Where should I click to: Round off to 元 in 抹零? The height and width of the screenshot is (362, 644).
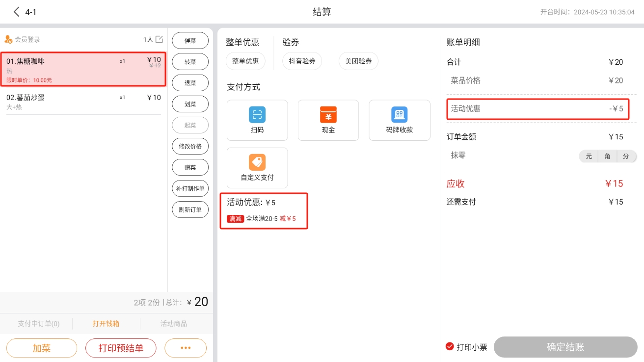589,156
